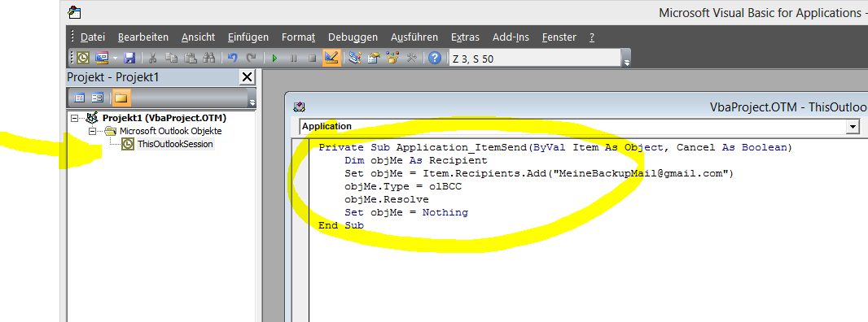Open the Object Browser icon
Screen dimensions: 868x322
pyautogui.click(x=392, y=58)
